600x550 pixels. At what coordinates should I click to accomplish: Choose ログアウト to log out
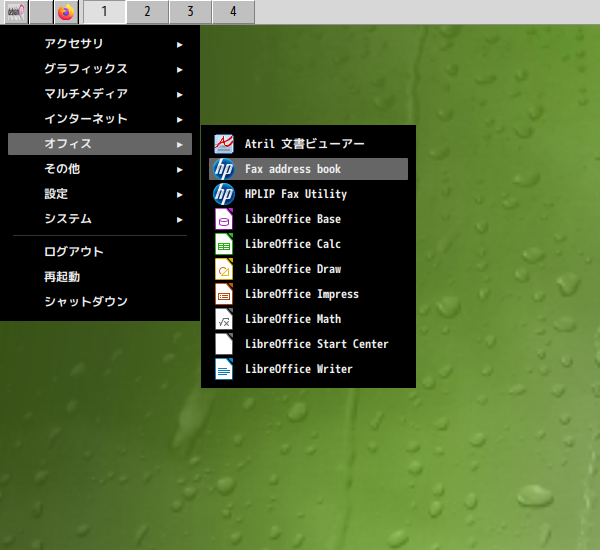[100, 252]
